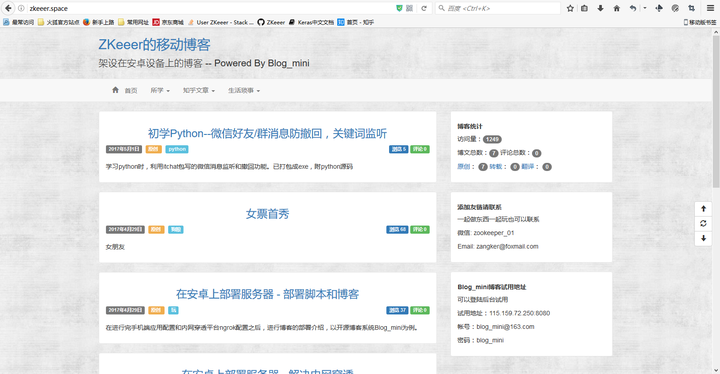The height and width of the screenshot is (374, 720).
Task: Open User ZKeeer Stack bookmark
Action: point(220,22)
